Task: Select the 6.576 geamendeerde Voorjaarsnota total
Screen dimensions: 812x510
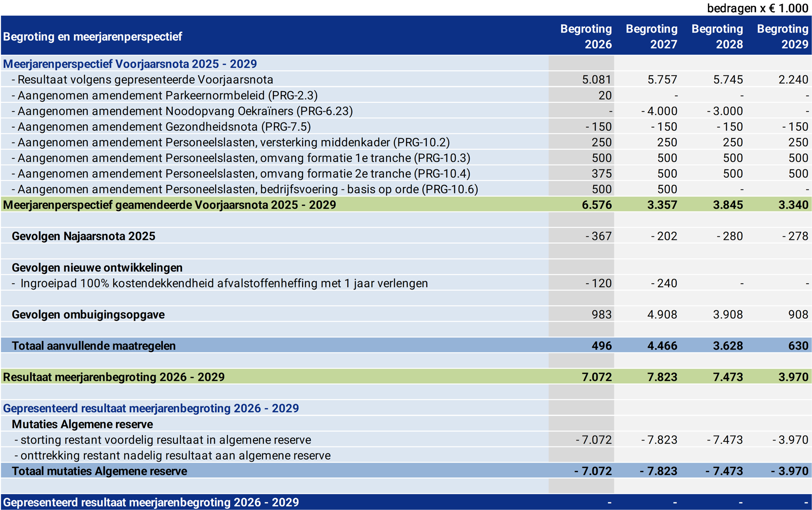Action: [596, 205]
